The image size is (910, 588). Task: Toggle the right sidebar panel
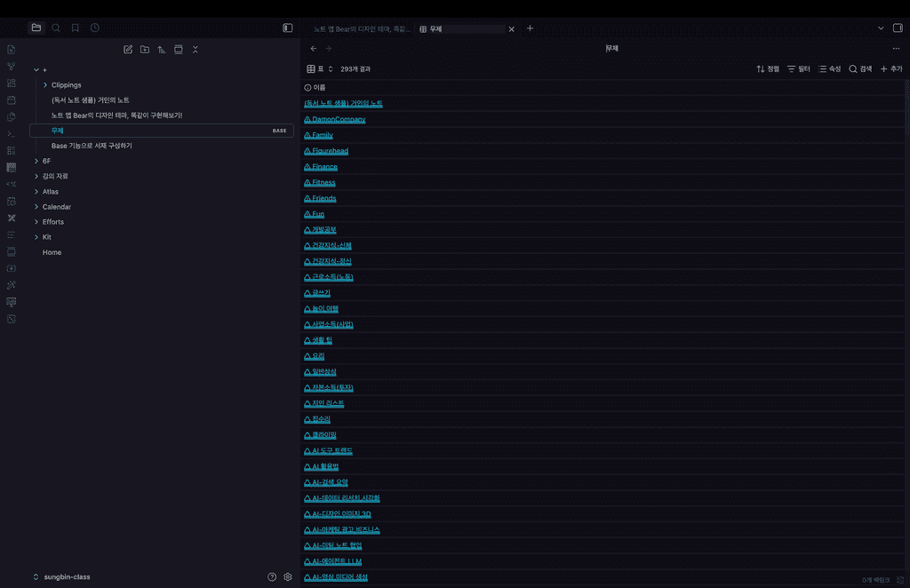[x=898, y=28]
